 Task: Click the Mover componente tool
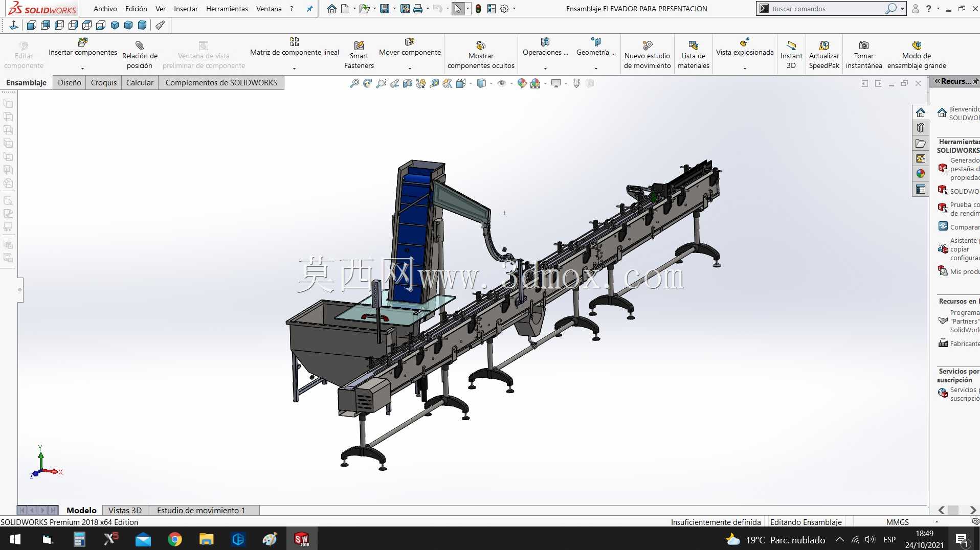tap(410, 47)
